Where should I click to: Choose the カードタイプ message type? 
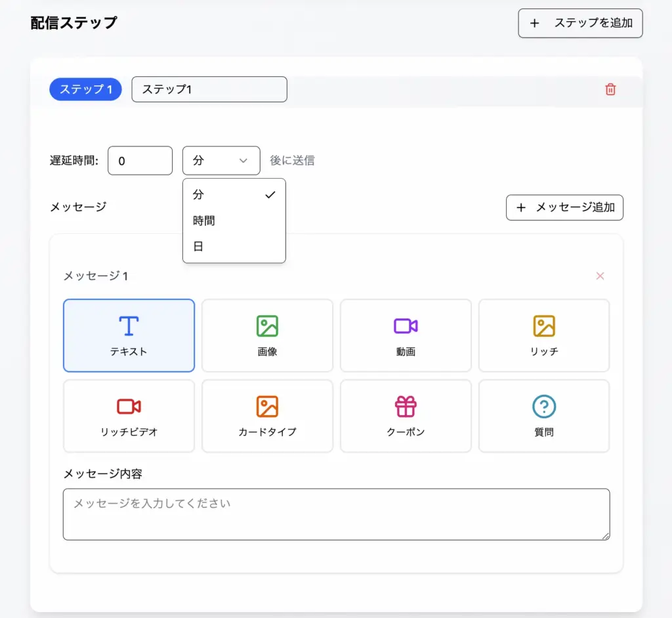click(267, 407)
